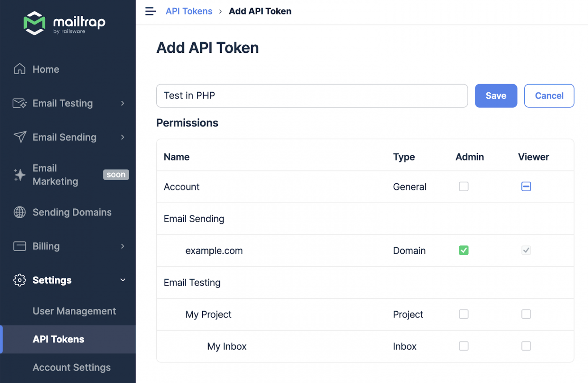Expand the Billing submenu chevron

click(x=122, y=246)
